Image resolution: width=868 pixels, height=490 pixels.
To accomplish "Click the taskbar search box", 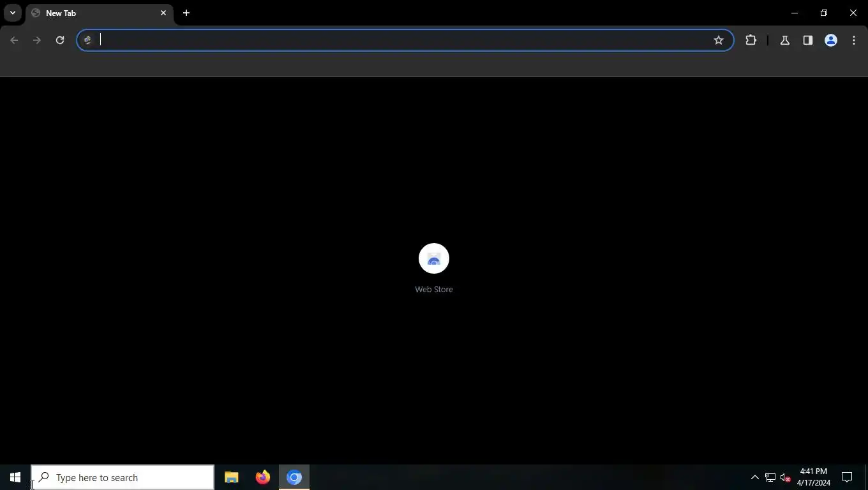I will (123, 477).
